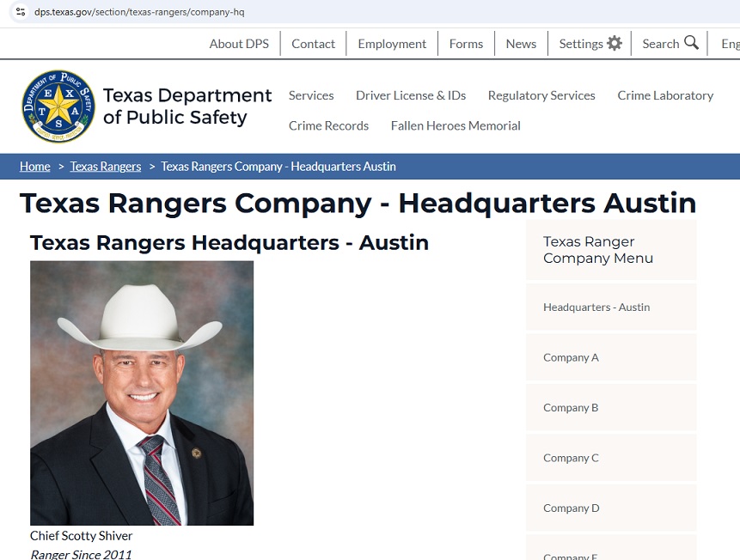This screenshot has width=740, height=560.
Task: Open the site information icon in address bar
Action: (21, 13)
